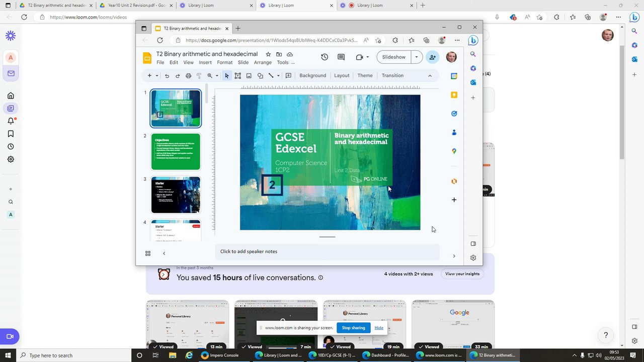Open the line tool dropdown arrow
Screen dimensions: 644x362
pyautogui.click(x=278, y=76)
